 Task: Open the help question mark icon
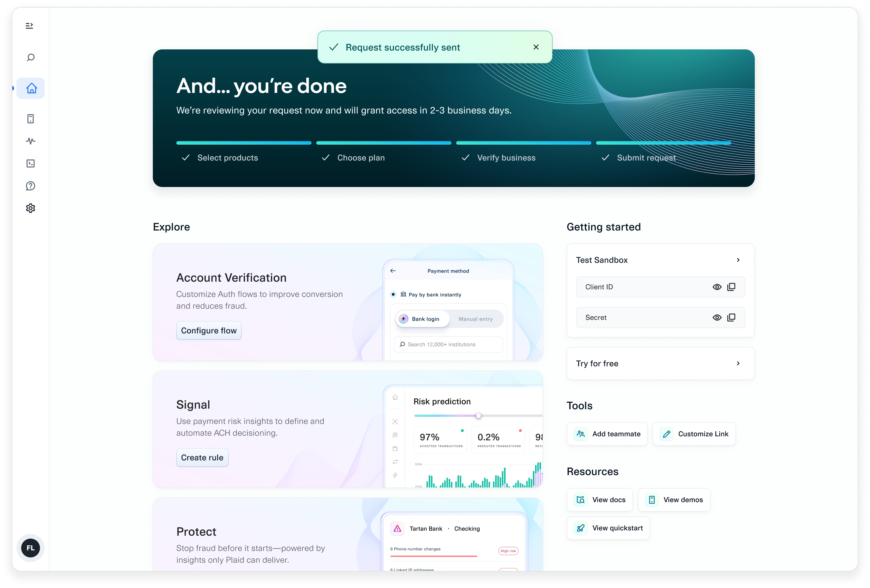point(31,186)
